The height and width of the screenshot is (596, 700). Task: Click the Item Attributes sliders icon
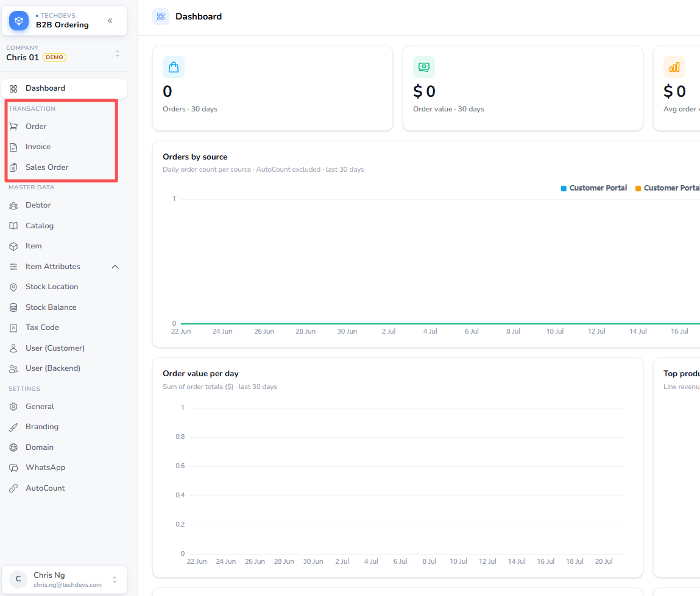click(13, 266)
